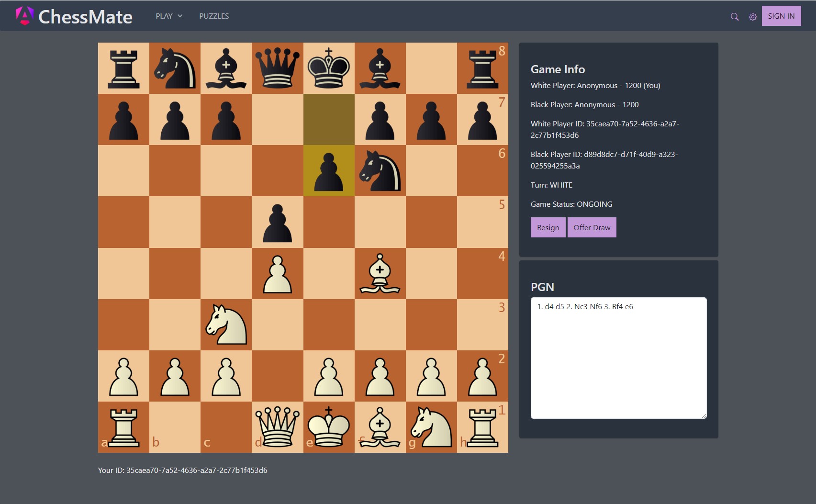The image size is (816, 504).
Task: Click the SIGN IN button
Action: point(781,15)
